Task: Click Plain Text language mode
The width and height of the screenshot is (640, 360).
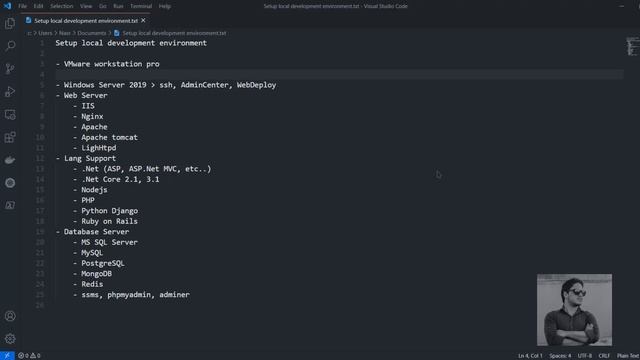Action: [x=628, y=356]
